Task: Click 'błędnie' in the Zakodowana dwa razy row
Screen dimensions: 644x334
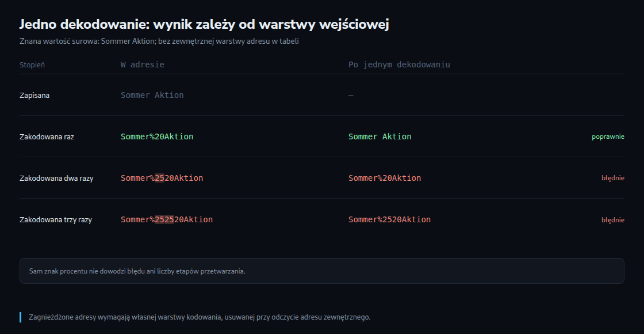Action: click(613, 178)
